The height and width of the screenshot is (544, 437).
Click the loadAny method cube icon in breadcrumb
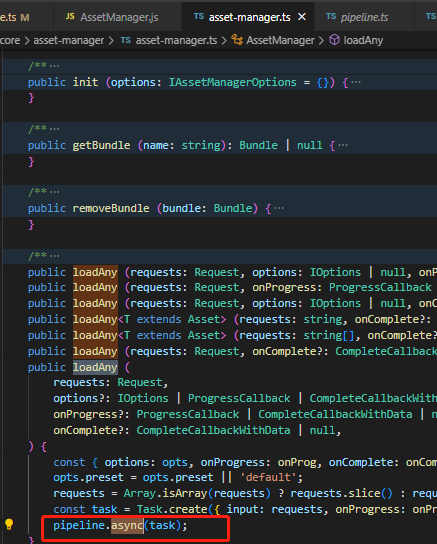334,40
